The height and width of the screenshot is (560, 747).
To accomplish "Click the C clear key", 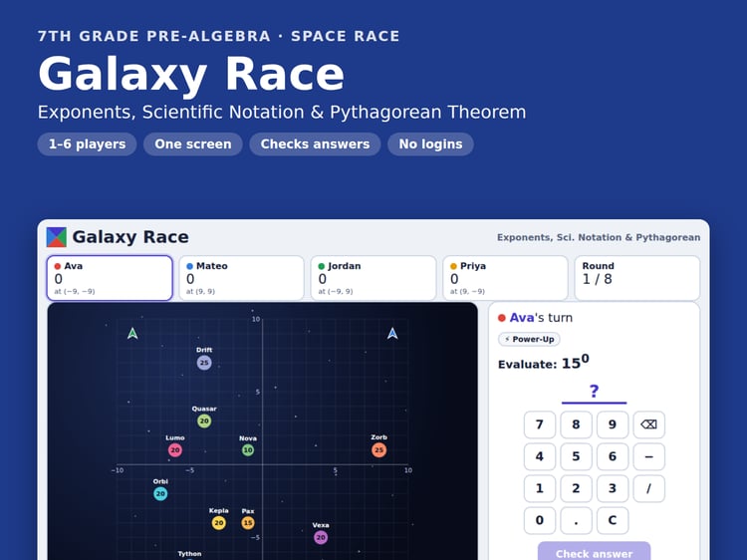I will tap(613, 520).
